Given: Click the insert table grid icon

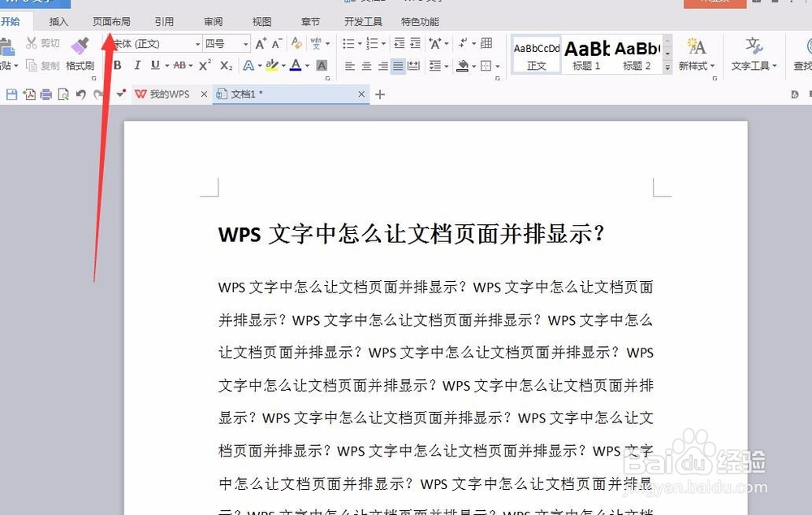Looking at the screenshot, I should [486, 43].
